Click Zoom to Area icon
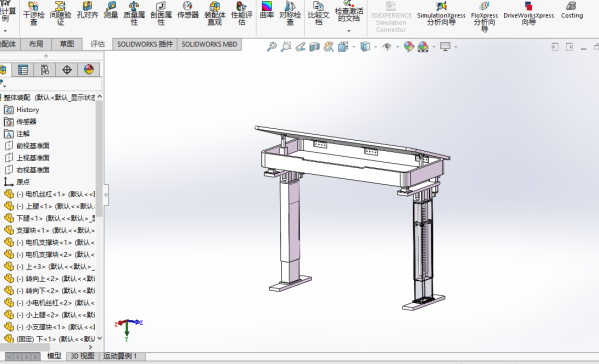Screen dimensions: 599x364 tap(285, 47)
